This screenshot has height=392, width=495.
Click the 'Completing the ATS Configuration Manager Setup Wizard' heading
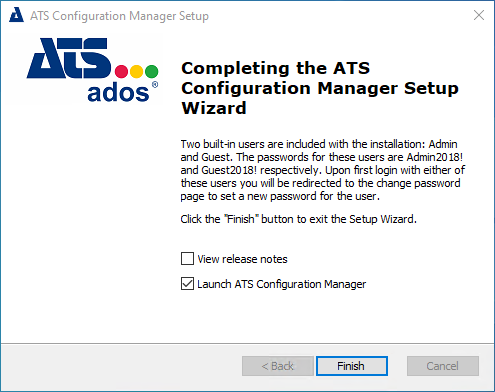pos(320,88)
